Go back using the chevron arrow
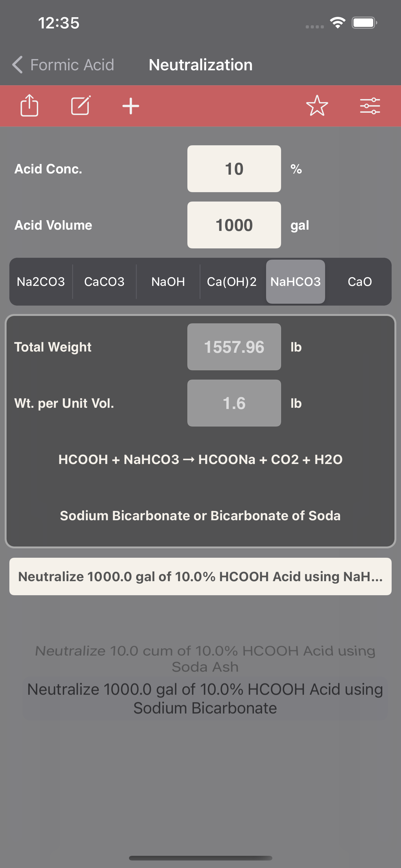Viewport: 401px width, 868px height. (17, 64)
